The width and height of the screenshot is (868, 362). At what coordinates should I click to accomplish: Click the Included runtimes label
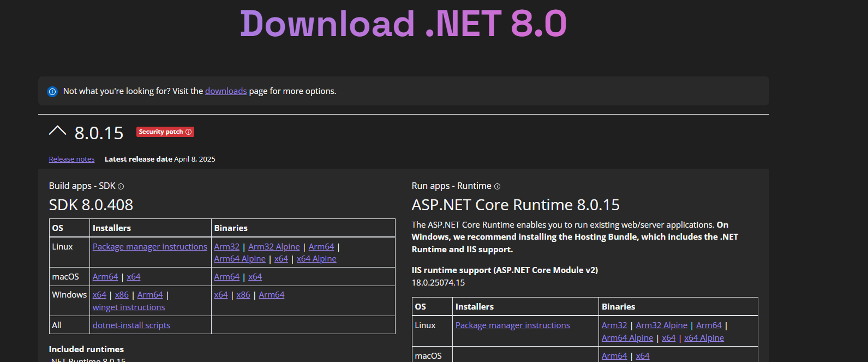pos(86,349)
